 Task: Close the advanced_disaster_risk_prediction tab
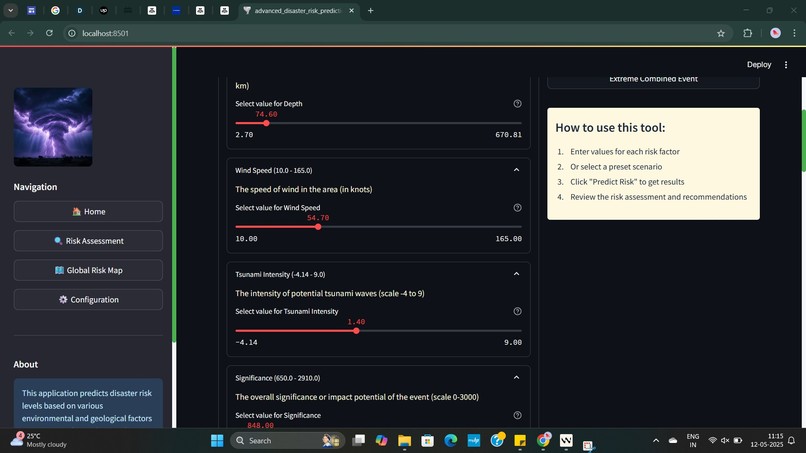point(352,10)
